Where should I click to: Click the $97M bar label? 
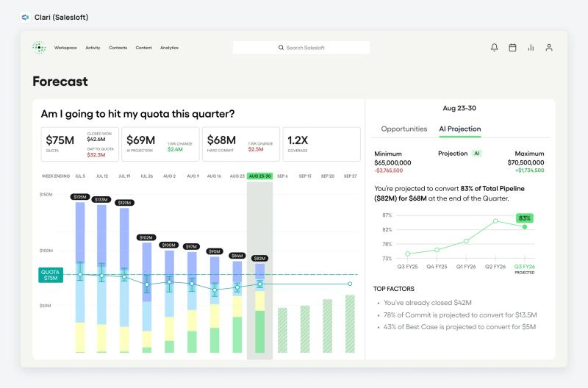click(191, 246)
